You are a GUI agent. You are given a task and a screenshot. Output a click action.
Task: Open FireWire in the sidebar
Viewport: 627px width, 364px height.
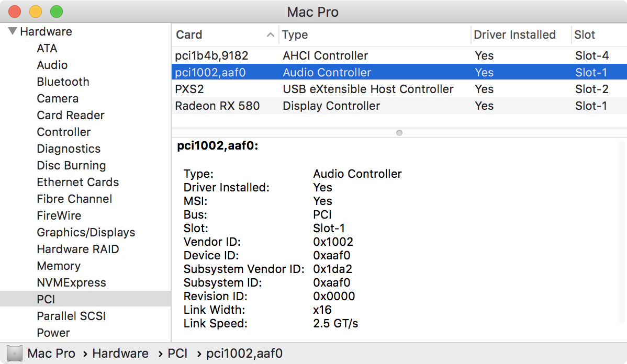tap(59, 216)
